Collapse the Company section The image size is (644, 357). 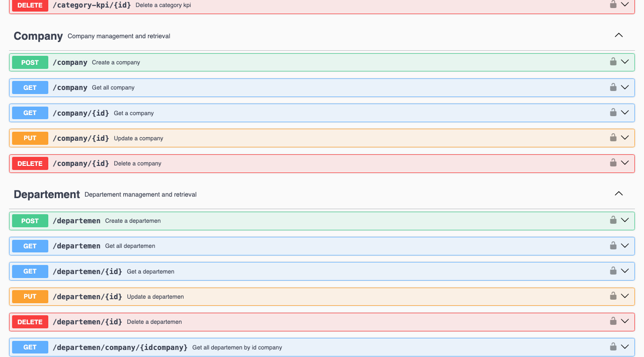click(619, 35)
